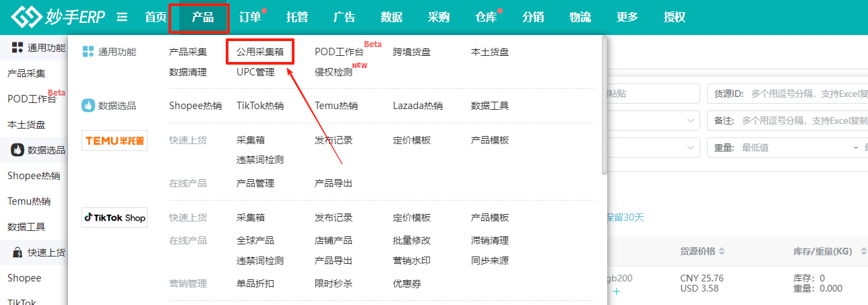Click 本土货盘 in the left sidebar
868x305 pixels.
click(x=26, y=125)
